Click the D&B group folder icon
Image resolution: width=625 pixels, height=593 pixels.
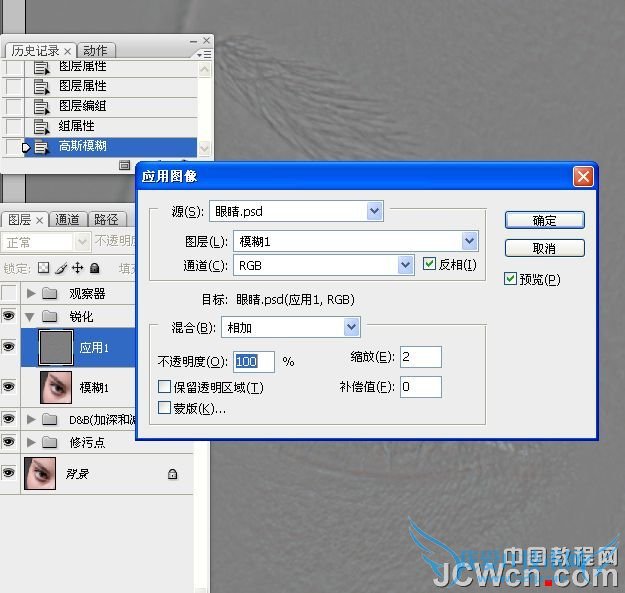click(x=50, y=419)
